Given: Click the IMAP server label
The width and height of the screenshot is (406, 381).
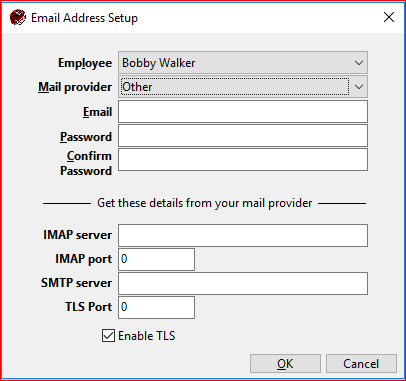Looking at the screenshot, I should pyautogui.click(x=77, y=235).
